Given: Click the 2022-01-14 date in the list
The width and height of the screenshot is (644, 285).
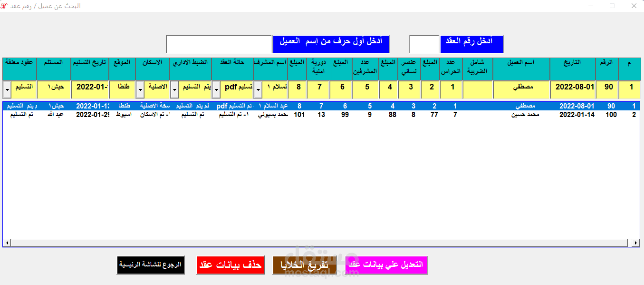Looking at the screenshot, I should click(577, 114).
